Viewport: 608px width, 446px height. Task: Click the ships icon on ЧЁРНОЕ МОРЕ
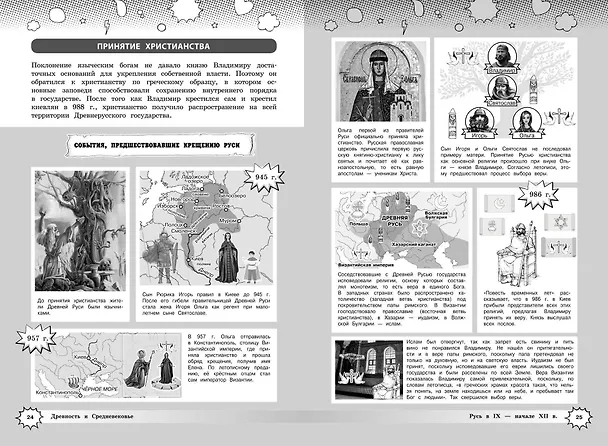pos(73,382)
